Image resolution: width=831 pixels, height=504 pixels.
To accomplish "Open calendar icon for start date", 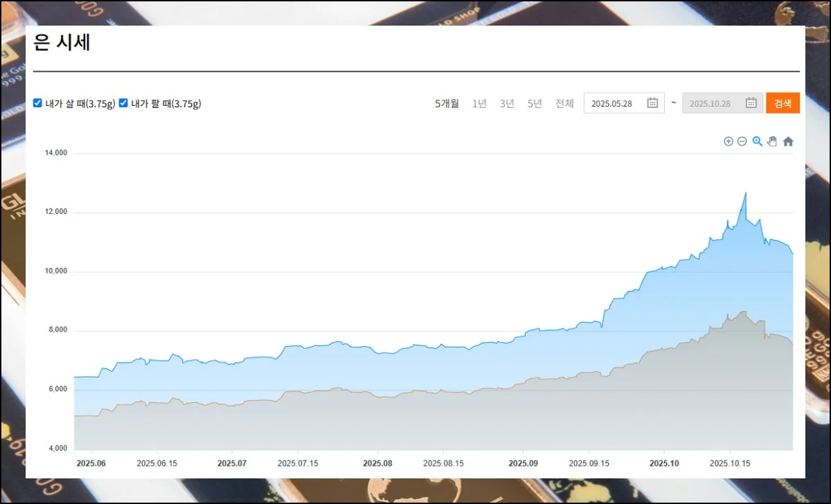I will pyautogui.click(x=652, y=103).
